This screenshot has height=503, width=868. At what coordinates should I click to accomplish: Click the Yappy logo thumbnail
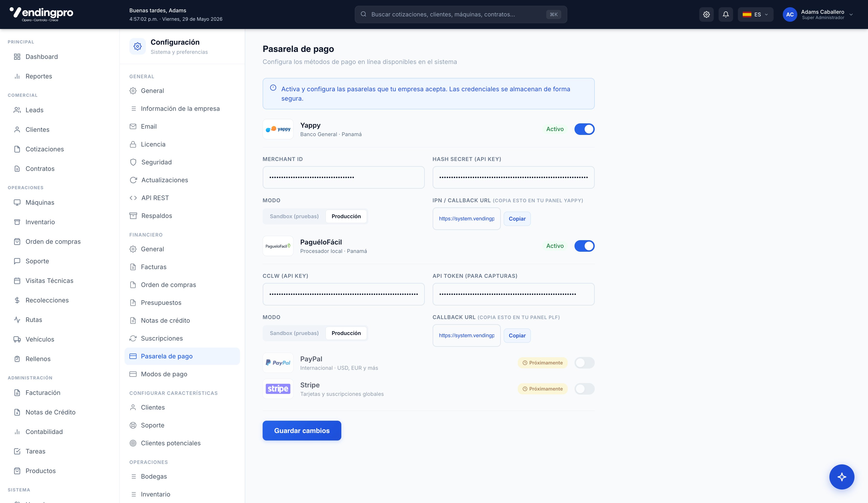pyautogui.click(x=278, y=129)
